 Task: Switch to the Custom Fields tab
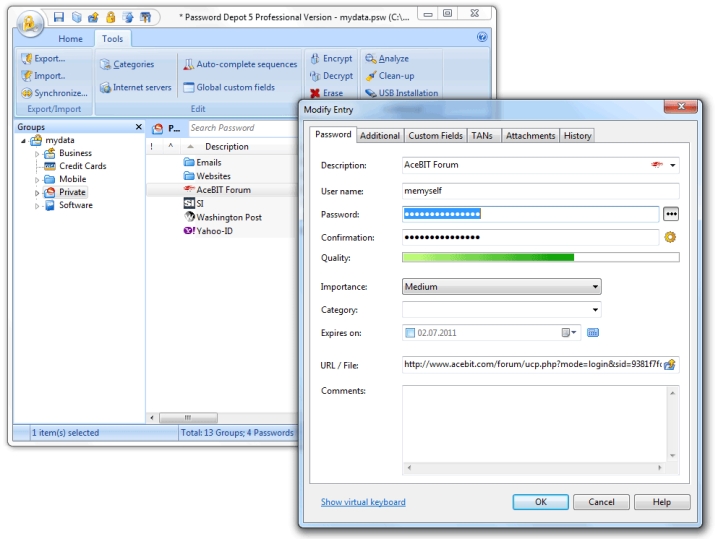click(435, 135)
